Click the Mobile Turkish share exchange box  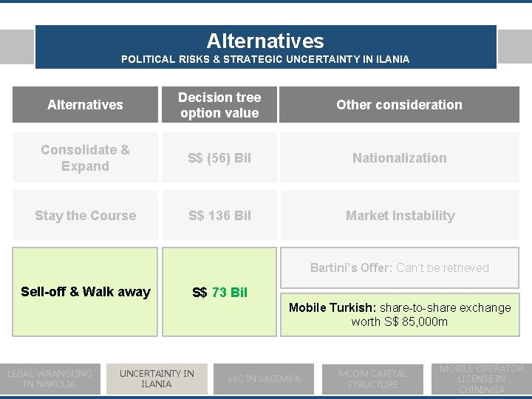point(399,314)
